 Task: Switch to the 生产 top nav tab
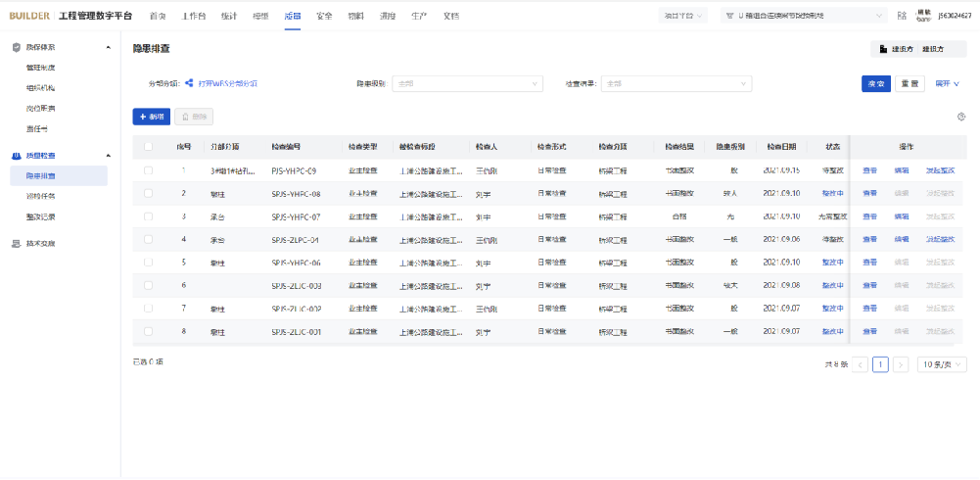[x=419, y=16]
